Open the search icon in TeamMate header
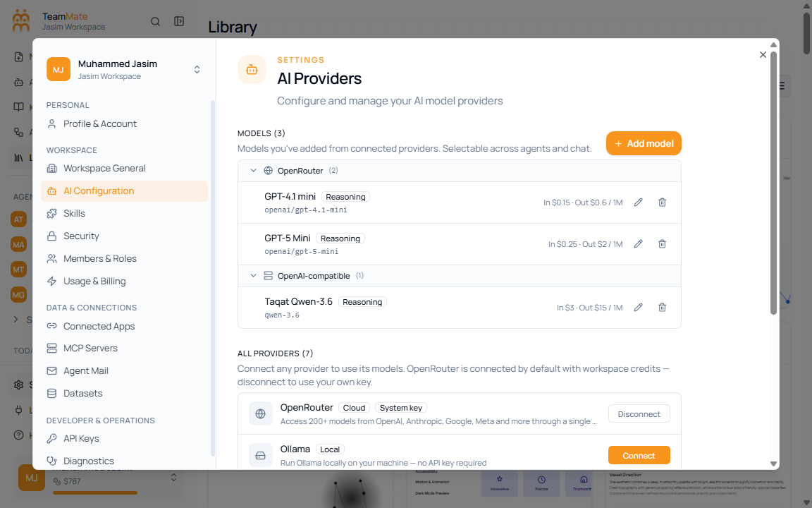Image resolution: width=812 pixels, height=508 pixels. pyautogui.click(x=155, y=21)
